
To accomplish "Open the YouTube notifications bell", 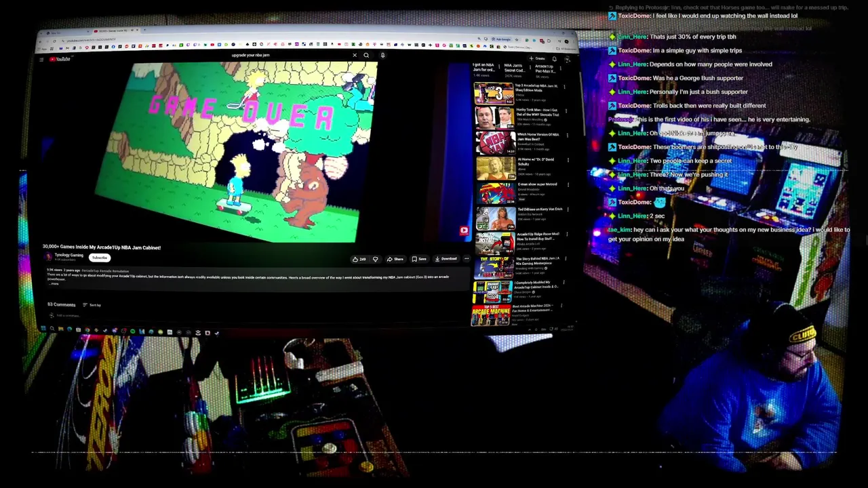I will point(554,59).
